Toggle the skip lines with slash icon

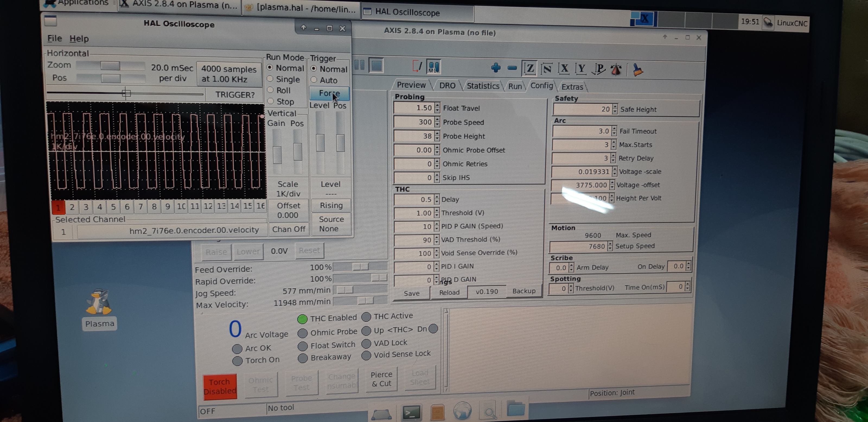coord(417,66)
